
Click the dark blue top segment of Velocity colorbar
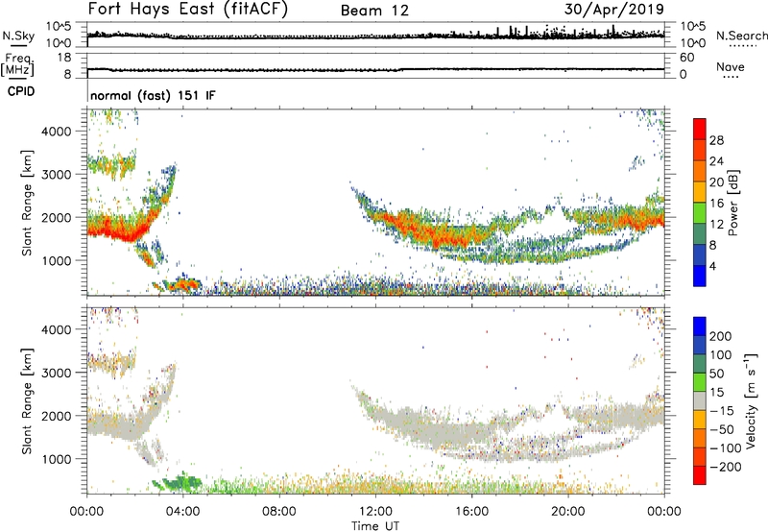[x=700, y=326]
